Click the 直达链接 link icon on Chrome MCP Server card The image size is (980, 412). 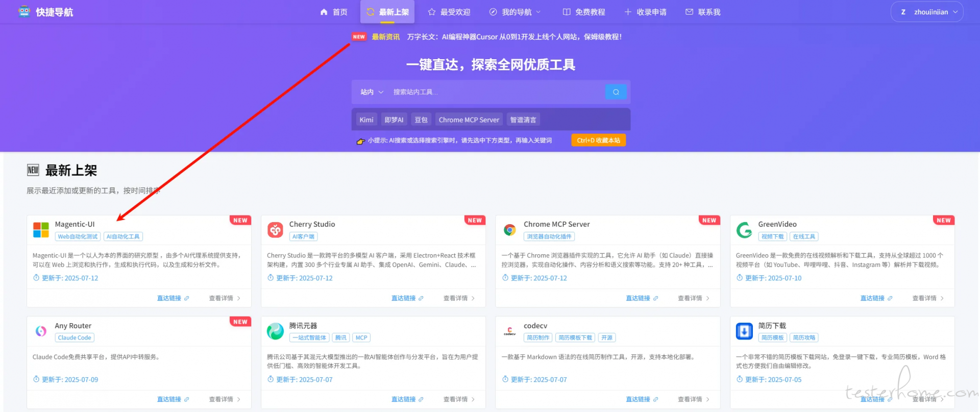point(655,298)
